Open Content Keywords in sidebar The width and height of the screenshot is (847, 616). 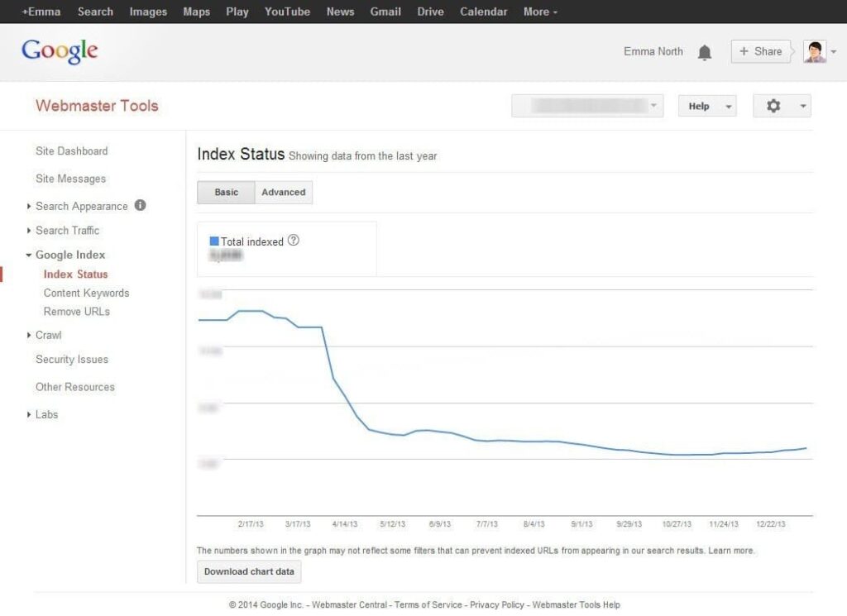click(86, 294)
